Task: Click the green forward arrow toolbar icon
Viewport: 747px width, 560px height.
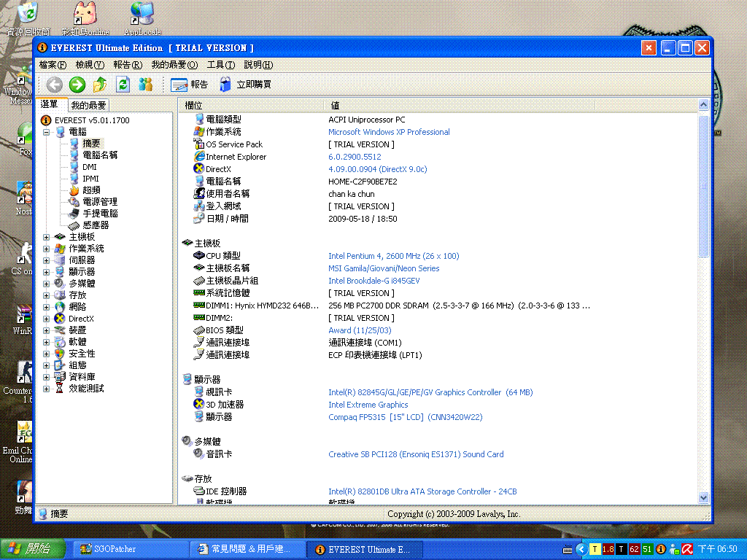Action: (x=77, y=85)
